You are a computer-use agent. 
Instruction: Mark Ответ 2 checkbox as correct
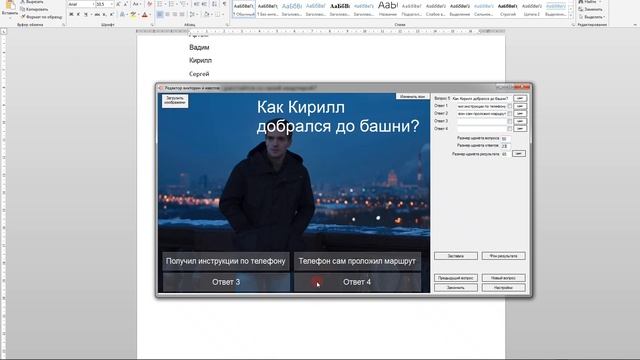click(x=509, y=113)
